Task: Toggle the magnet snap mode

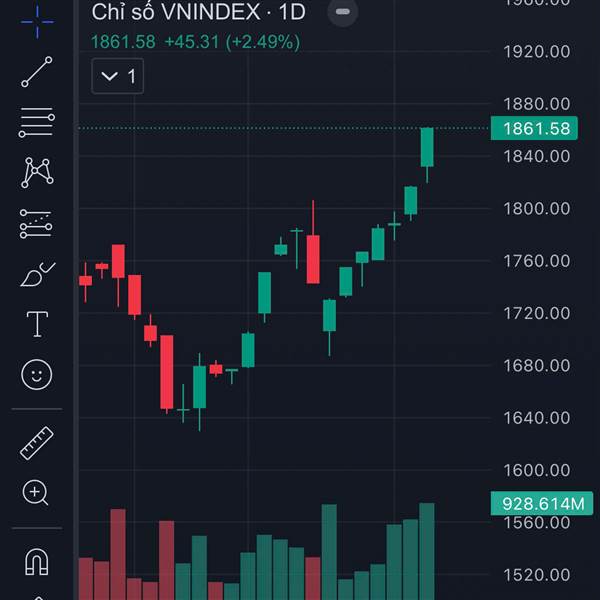Action: click(37, 562)
